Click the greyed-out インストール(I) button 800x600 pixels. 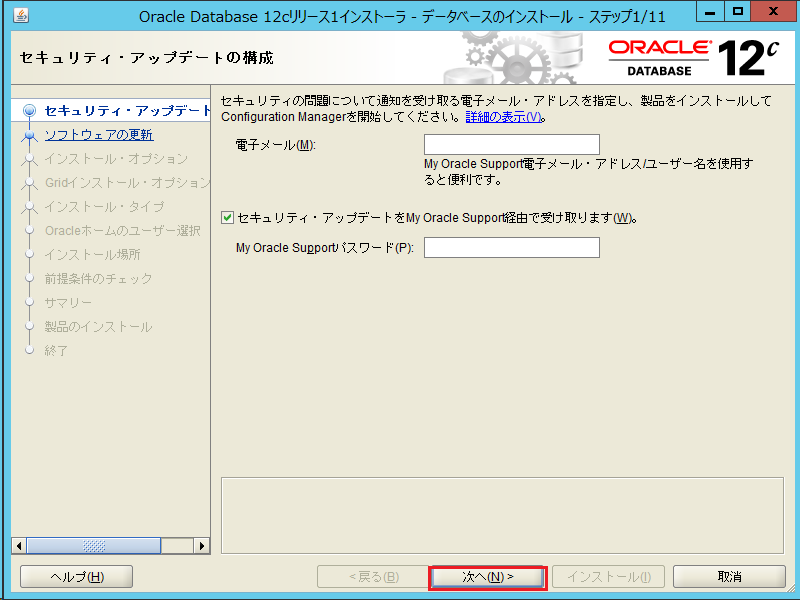point(609,577)
